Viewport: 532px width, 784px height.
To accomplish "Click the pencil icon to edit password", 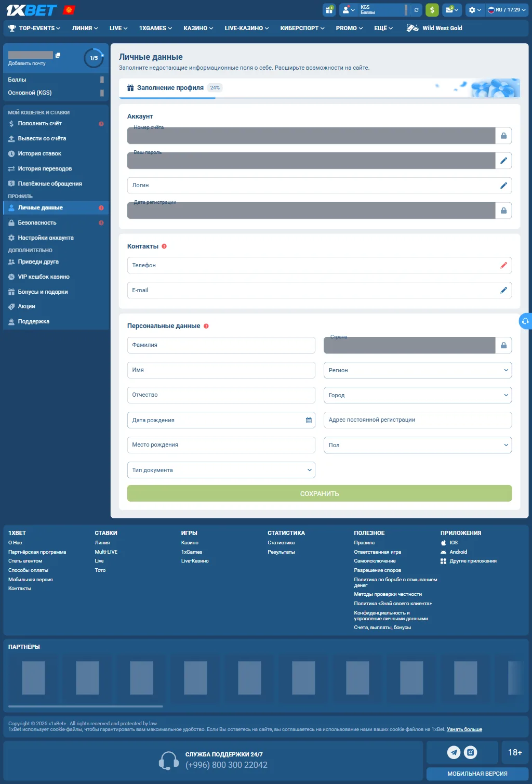I will tap(503, 161).
